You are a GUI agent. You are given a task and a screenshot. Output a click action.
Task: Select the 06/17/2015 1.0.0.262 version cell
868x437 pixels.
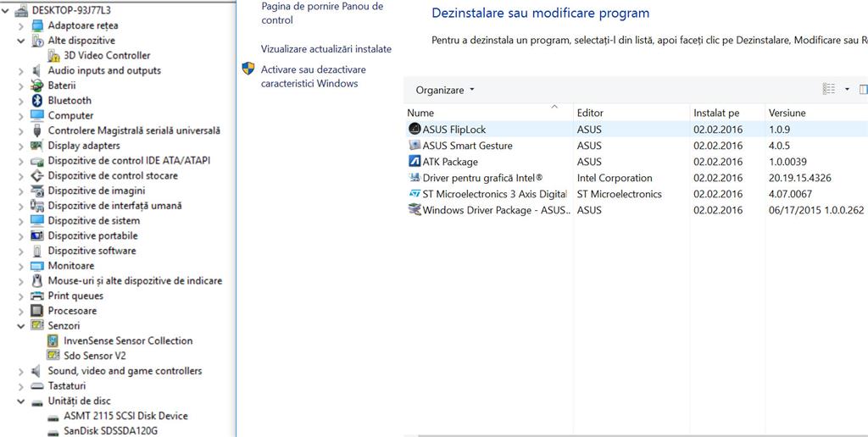(x=816, y=210)
